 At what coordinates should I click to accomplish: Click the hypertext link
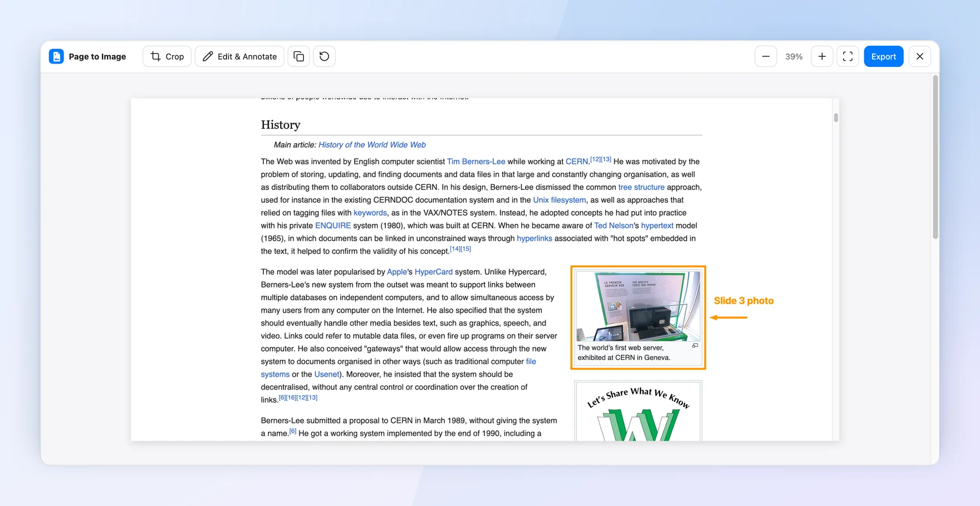657,226
